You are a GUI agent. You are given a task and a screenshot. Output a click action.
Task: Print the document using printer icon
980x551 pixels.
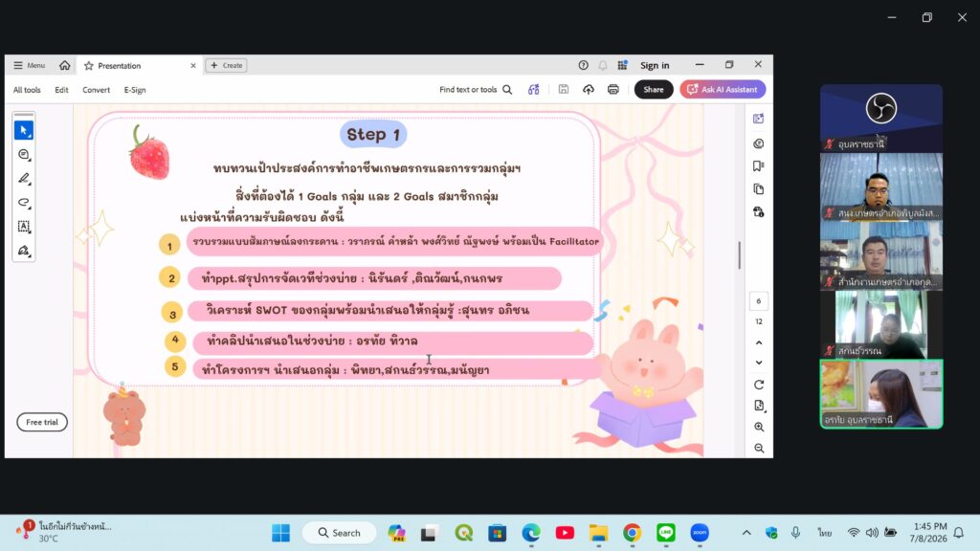point(613,89)
